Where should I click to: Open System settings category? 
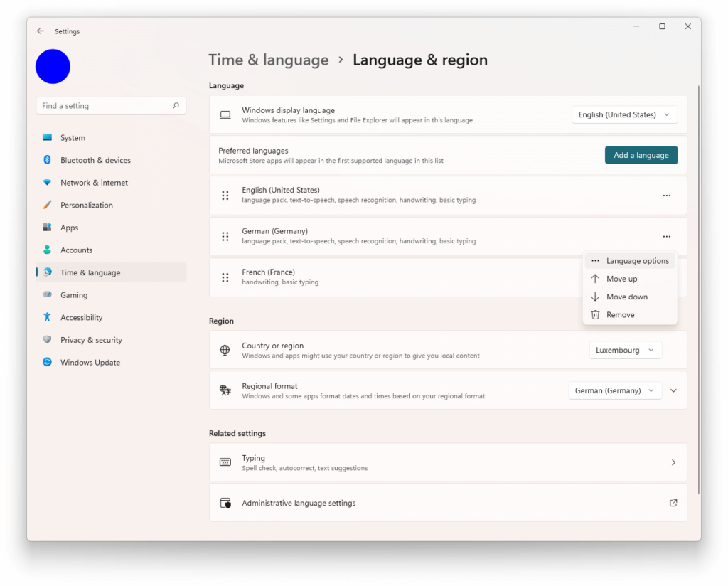point(112,137)
